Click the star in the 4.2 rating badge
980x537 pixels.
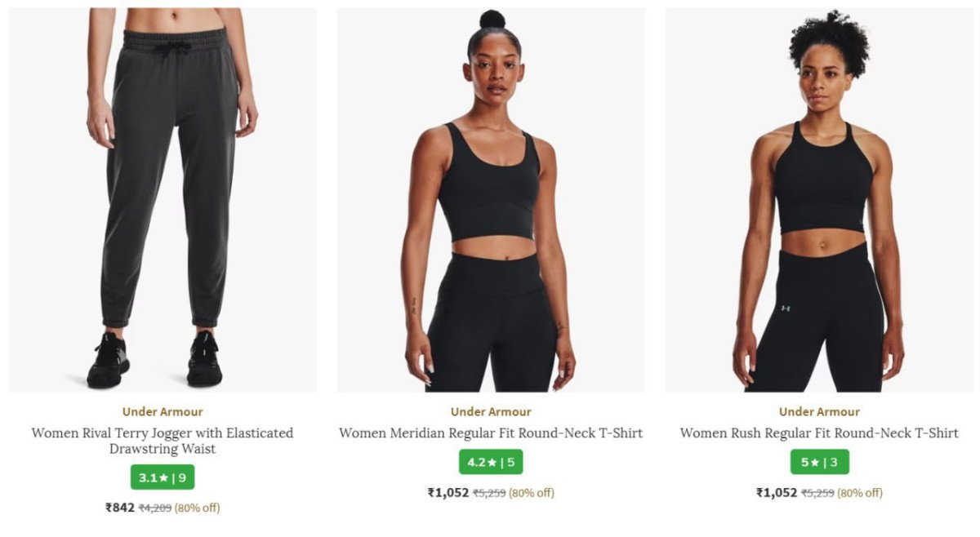492,463
